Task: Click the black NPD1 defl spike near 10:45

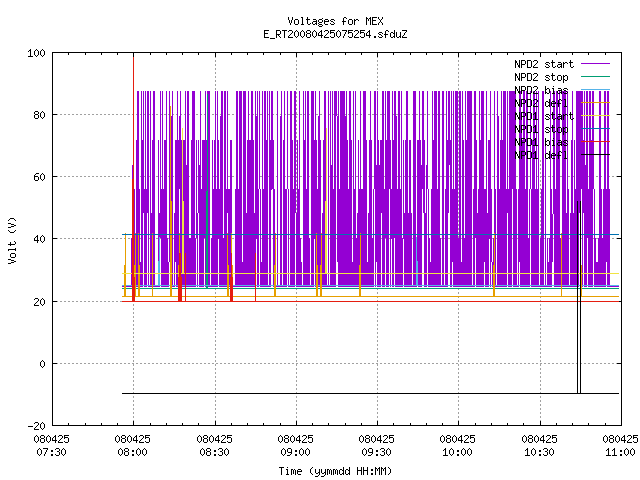Action: [x=579, y=297]
